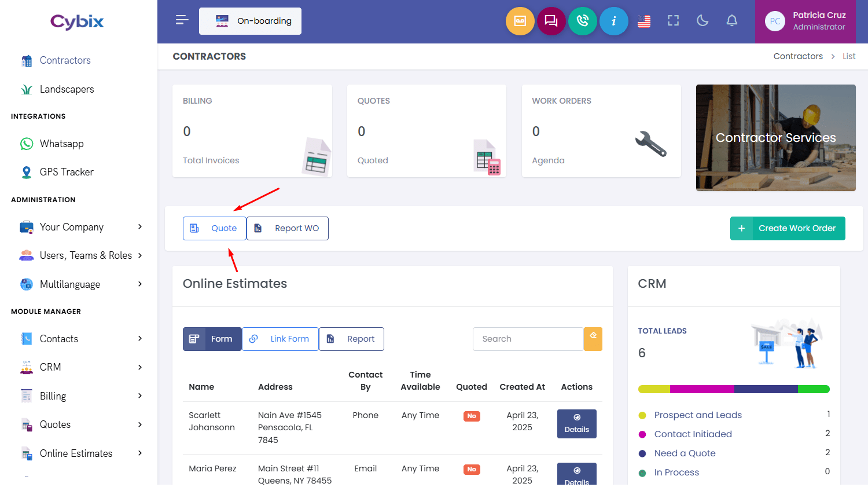This screenshot has height=487, width=868.
Task: Click the Quote button
Action: pos(215,228)
